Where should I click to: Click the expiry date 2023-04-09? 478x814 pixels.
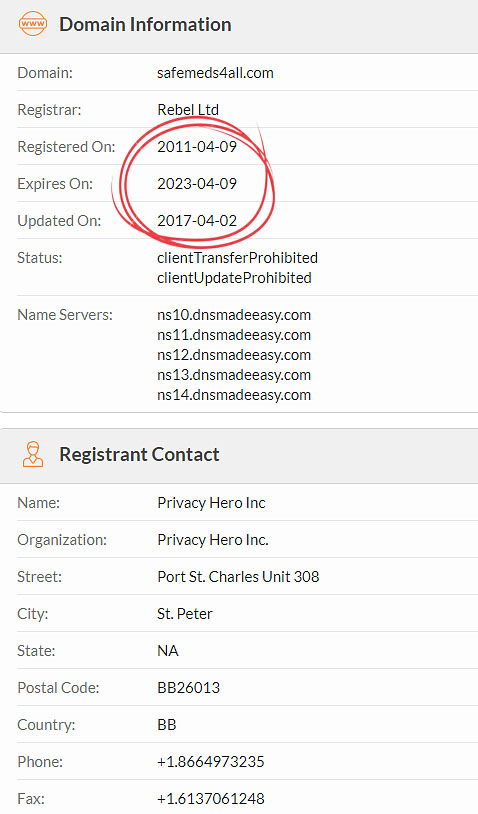point(197,183)
